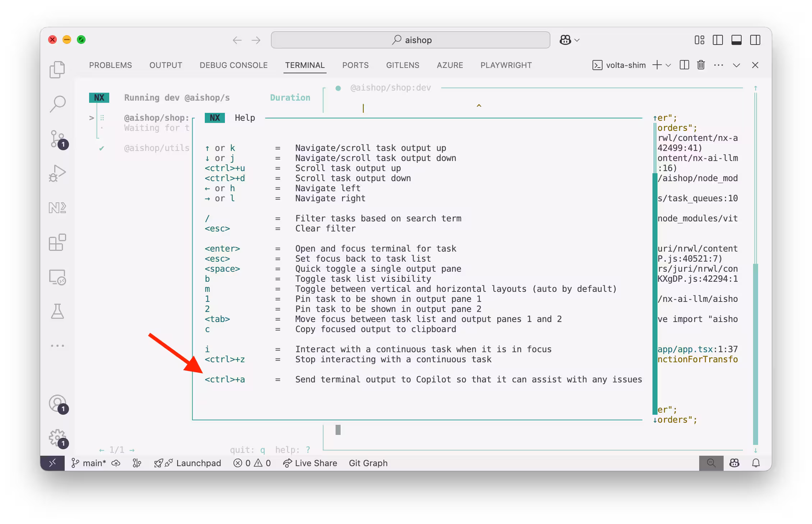
Task: Toggle the secondary side bar layout button
Action: click(755, 40)
